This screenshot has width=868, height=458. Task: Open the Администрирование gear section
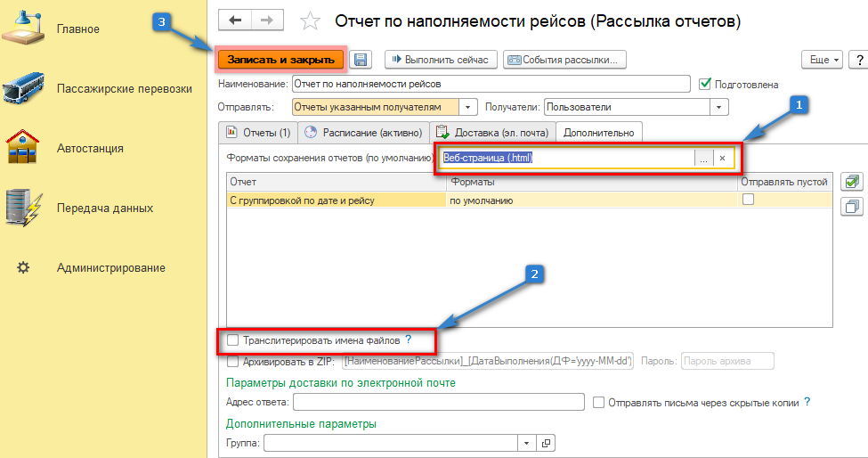110,267
